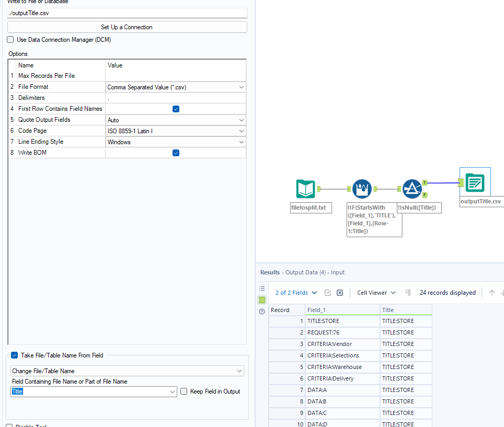Open the 2 of 2 Fields menu

296,293
